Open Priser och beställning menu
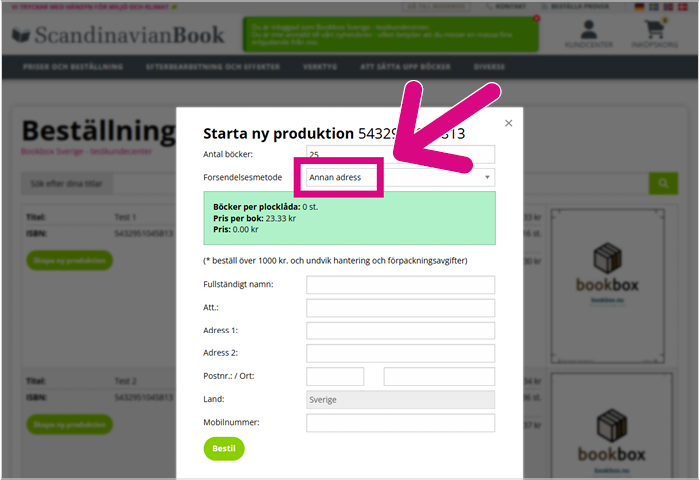 click(x=73, y=67)
